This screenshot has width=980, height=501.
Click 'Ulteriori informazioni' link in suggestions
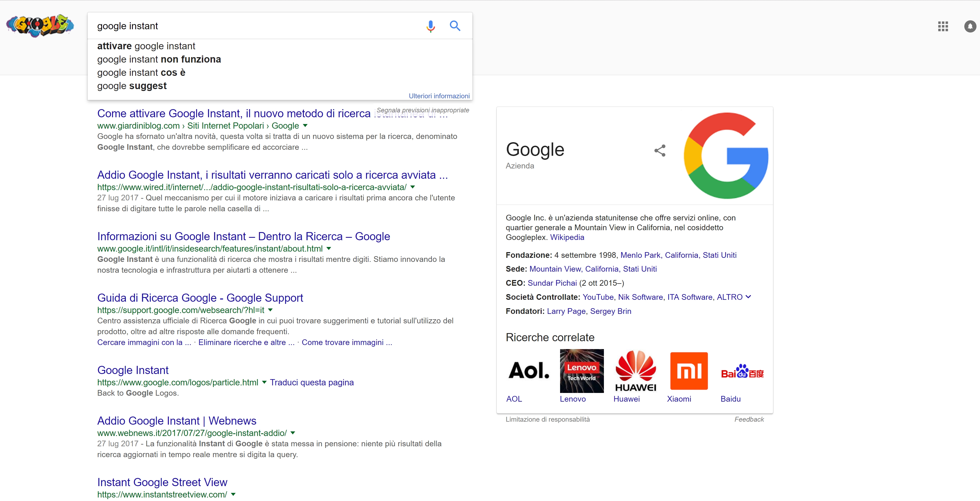click(439, 96)
